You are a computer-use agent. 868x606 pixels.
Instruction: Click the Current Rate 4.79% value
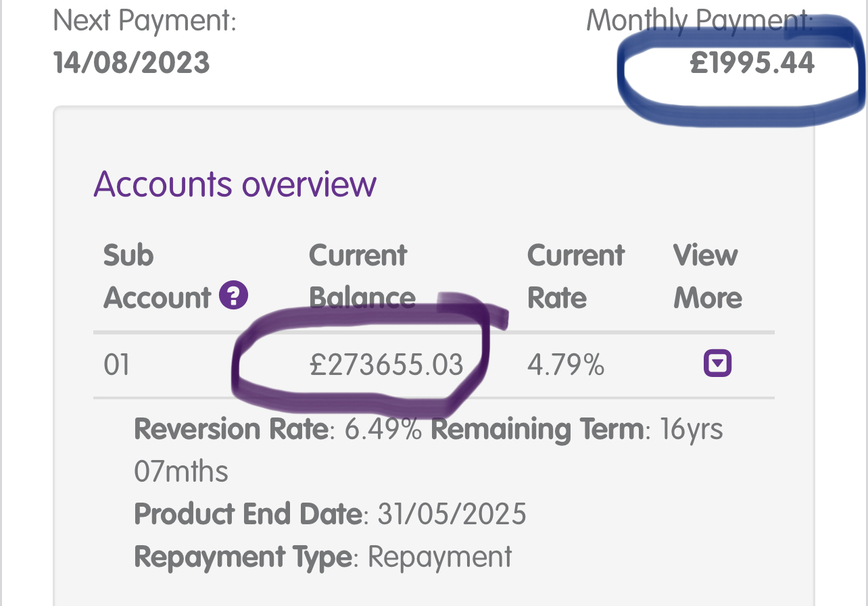click(x=565, y=365)
